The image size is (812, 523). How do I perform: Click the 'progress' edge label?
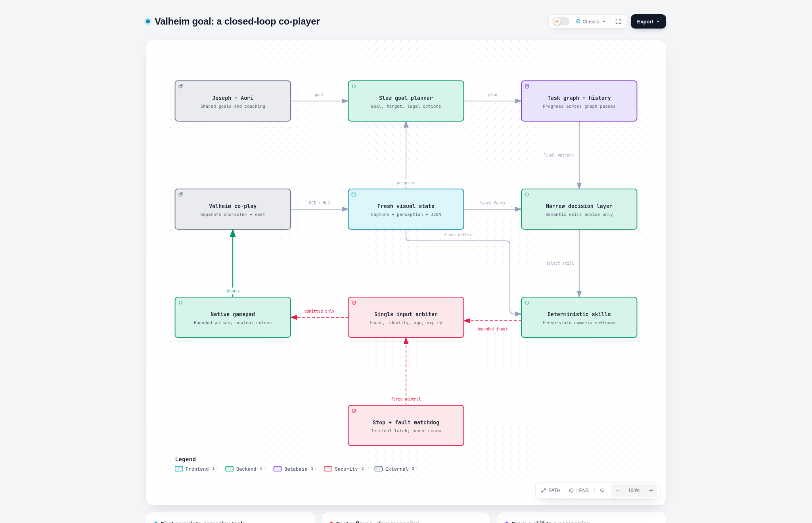[x=406, y=183]
